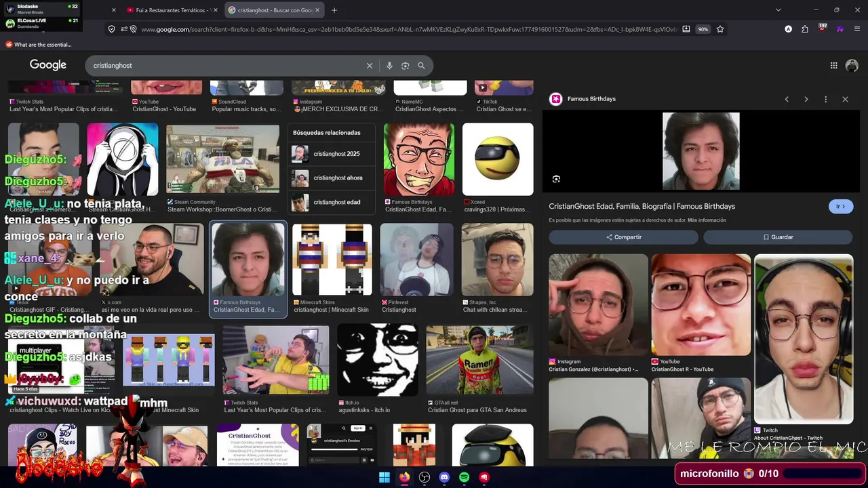Open the purple extension icon in toolbar
The image size is (868, 488).
click(x=840, y=29)
